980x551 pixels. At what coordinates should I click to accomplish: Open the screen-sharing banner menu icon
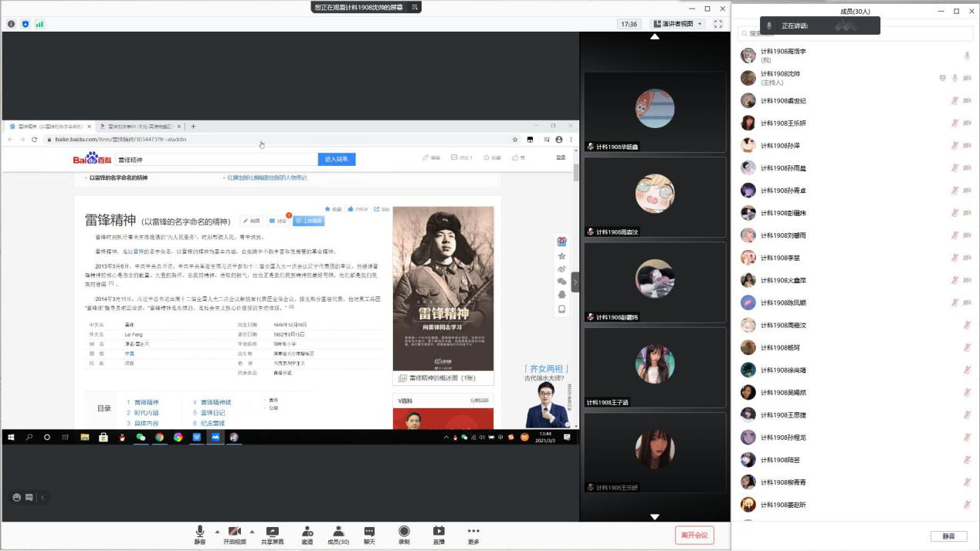point(415,7)
